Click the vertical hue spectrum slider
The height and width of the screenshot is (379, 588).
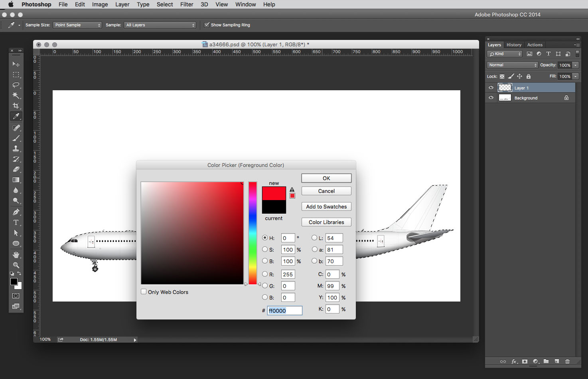tap(253, 233)
